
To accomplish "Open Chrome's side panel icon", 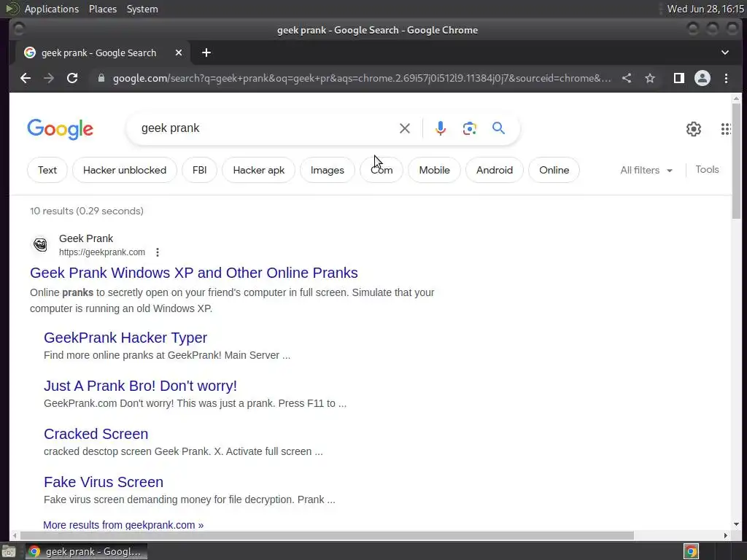I will pos(679,78).
